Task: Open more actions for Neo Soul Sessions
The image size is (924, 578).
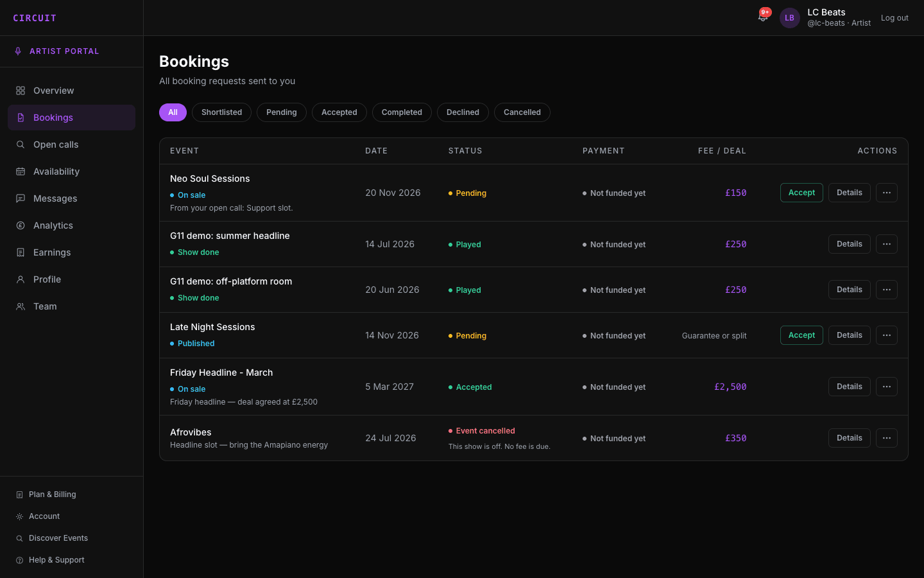Action: (887, 193)
